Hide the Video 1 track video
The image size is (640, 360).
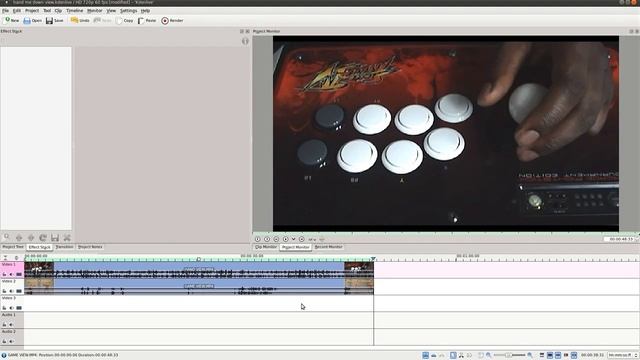click(19, 274)
